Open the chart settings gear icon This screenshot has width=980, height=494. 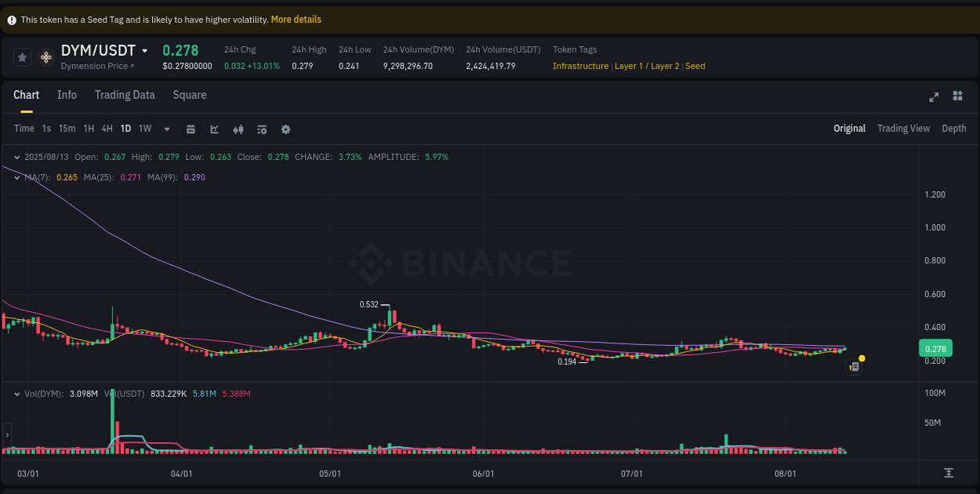click(285, 129)
